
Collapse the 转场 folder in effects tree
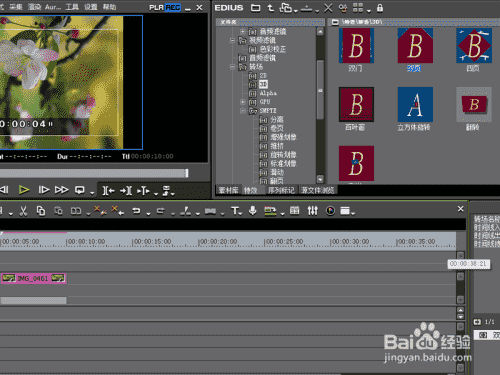[232, 67]
